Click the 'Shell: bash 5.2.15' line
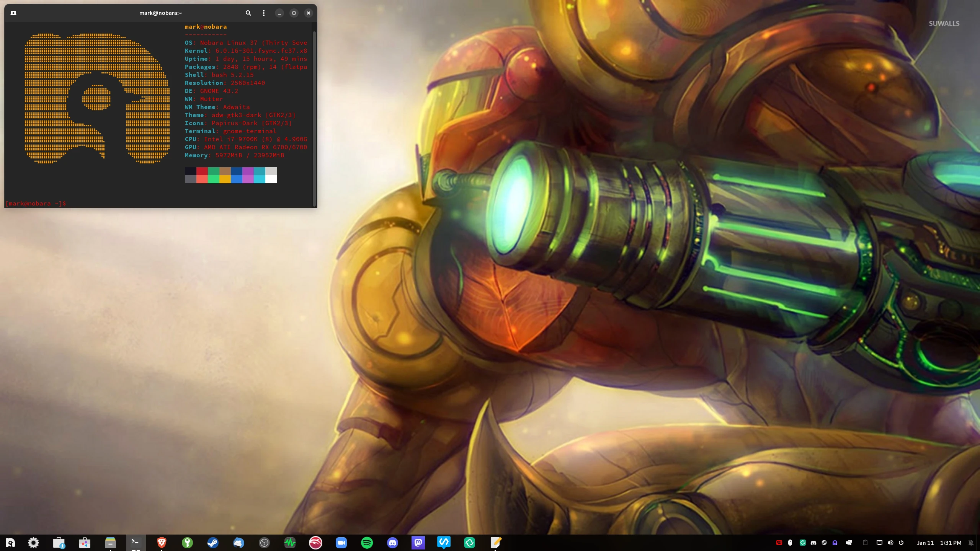The width and height of the screenshot is (980, 551). coord(219,75)
